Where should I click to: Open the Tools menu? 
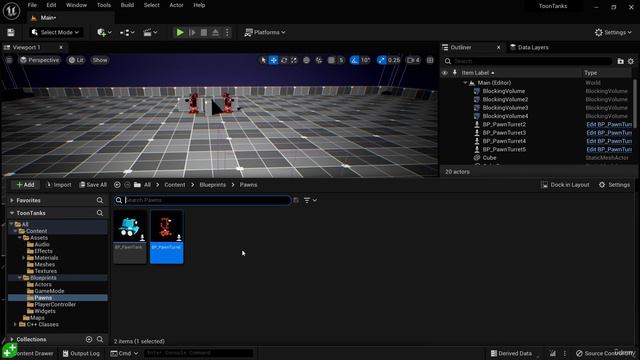pos(104,5)
